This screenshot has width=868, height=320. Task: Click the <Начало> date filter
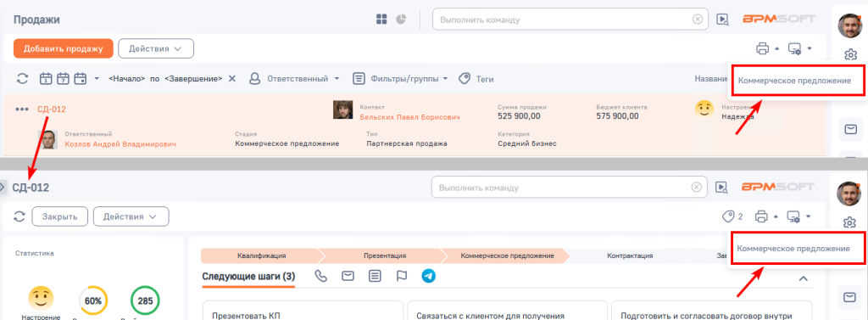click(x=127, y=79)
